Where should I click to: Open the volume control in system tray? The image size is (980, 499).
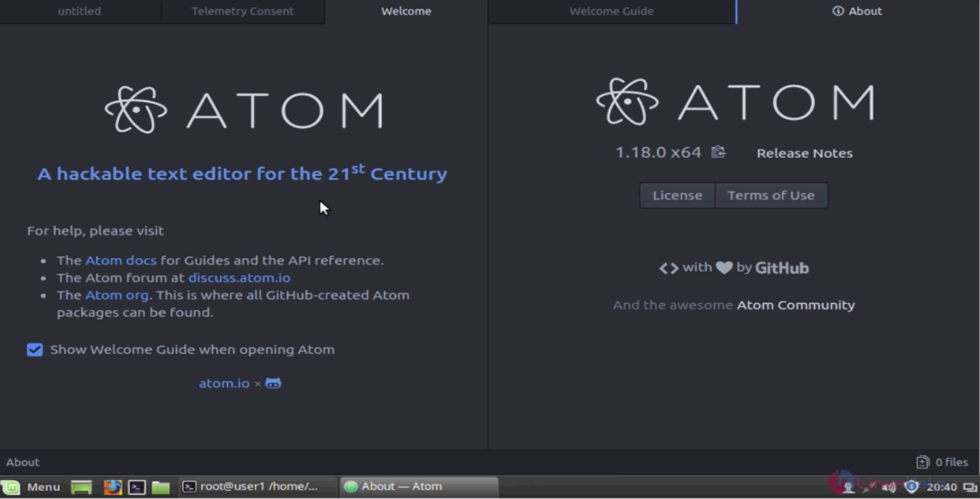888,487
